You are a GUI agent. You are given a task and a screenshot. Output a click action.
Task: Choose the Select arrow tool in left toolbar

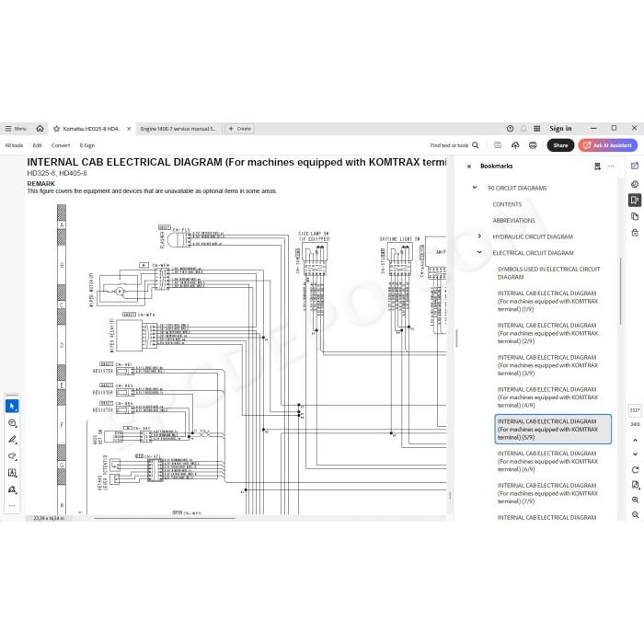(x=12, y=406)
